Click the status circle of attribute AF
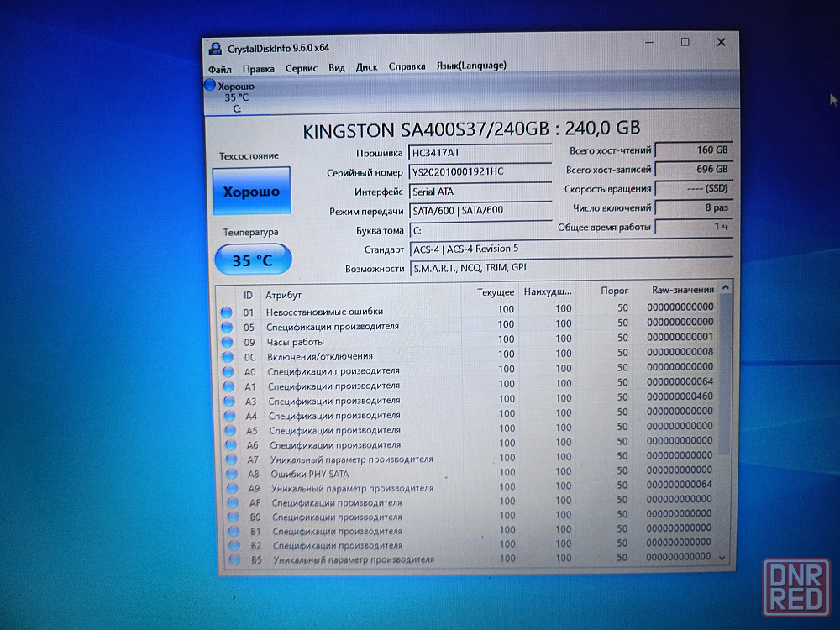 tap(234, 502)
